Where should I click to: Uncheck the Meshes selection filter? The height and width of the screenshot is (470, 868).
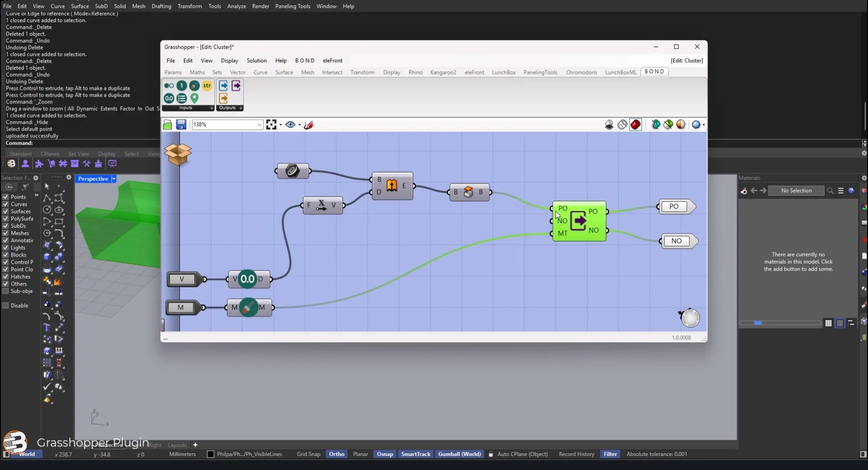click(5, 233)
